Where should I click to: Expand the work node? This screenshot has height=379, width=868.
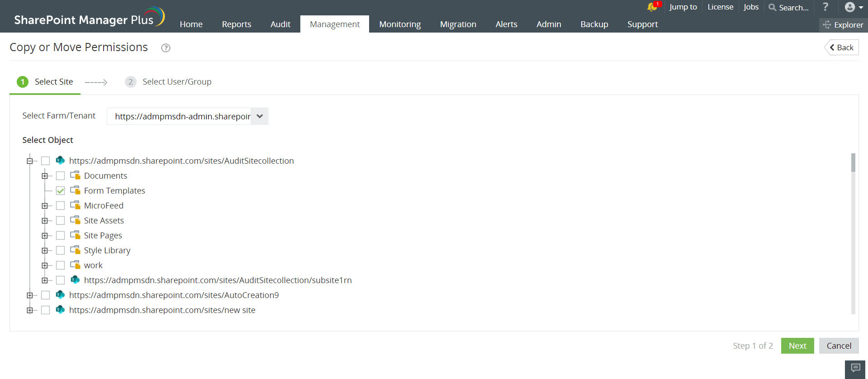(45, 265)
